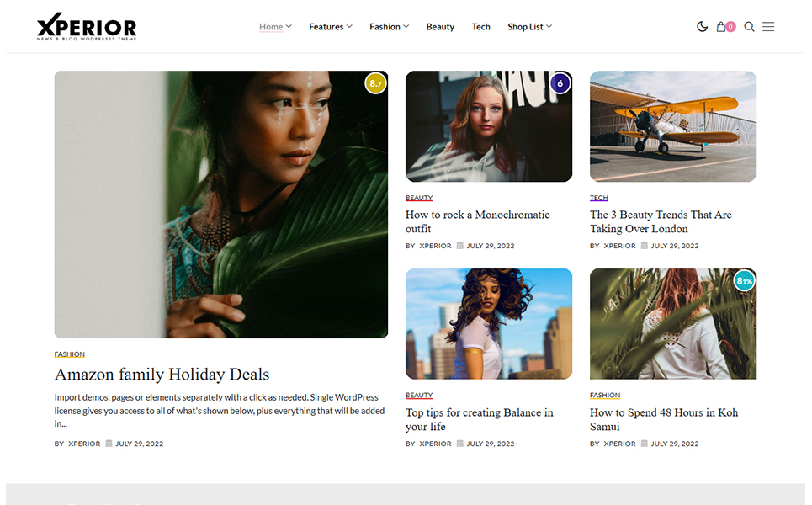Toggle dark mode with the moon icon
This screenshot has height=505, width=812.
point(702,27)
